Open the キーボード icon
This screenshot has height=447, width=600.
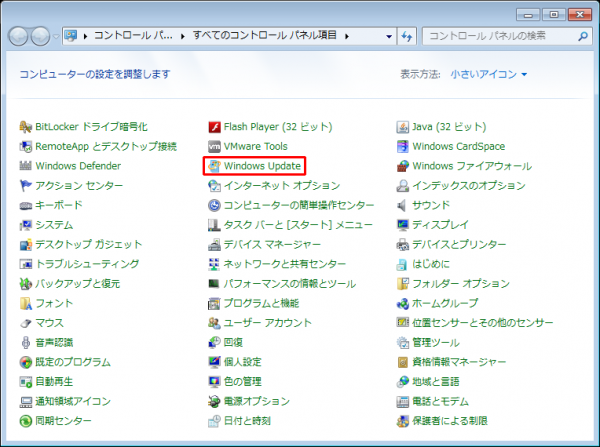(25, 206)
